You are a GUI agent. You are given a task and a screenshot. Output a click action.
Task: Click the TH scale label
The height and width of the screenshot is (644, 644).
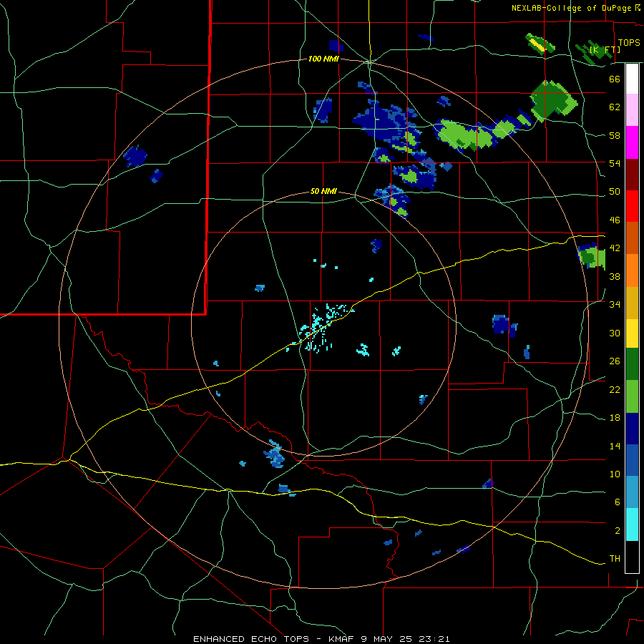pyautogui.click(x=615, y=559)
